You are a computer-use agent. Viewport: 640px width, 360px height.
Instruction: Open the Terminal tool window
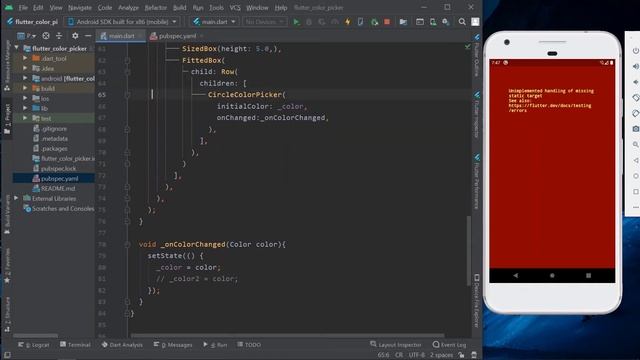coord(75,345)
